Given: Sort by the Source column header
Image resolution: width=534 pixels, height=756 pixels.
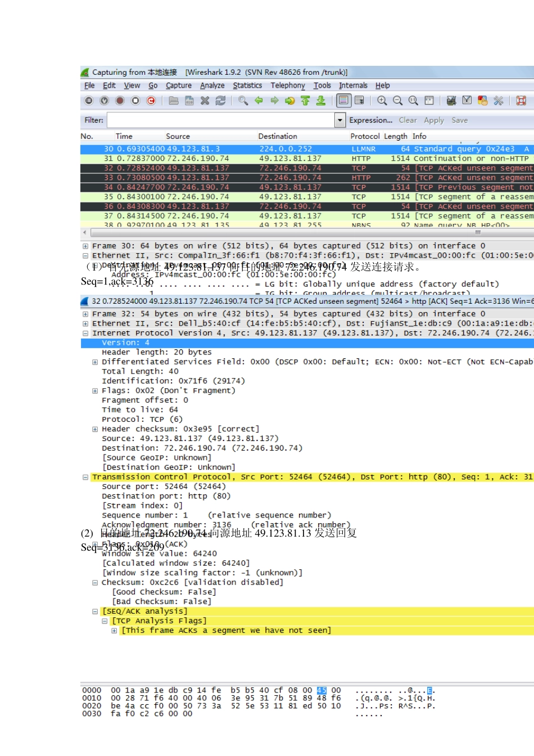Looking at the screenshot, I should click(x=178, y=136).
